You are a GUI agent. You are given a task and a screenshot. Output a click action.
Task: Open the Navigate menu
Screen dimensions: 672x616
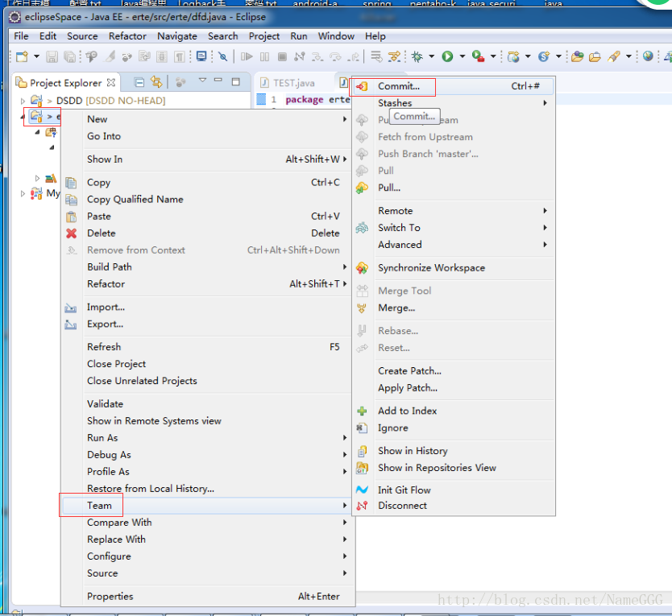click(177, 36)
